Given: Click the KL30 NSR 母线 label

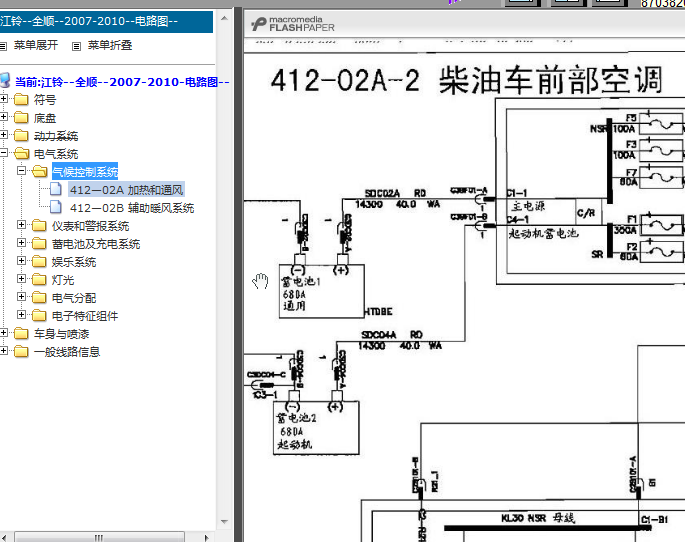Looking at the screenshot, I should [538, 518].
